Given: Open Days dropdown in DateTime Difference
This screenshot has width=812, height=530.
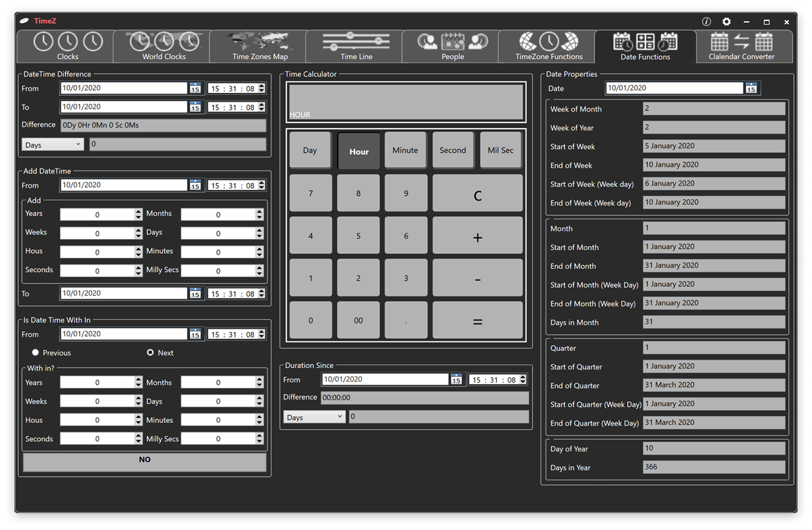Looking at the screenshot, I should tap(53, 144).
